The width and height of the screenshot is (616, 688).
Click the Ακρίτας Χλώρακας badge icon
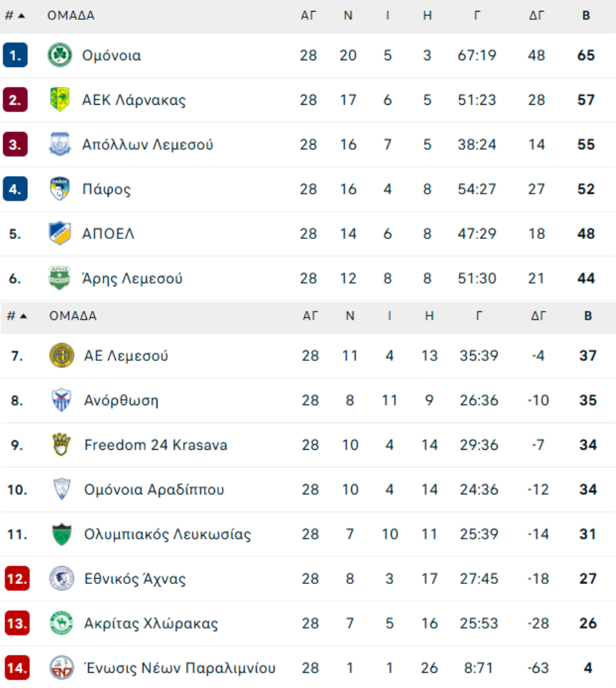click(62, 624)
